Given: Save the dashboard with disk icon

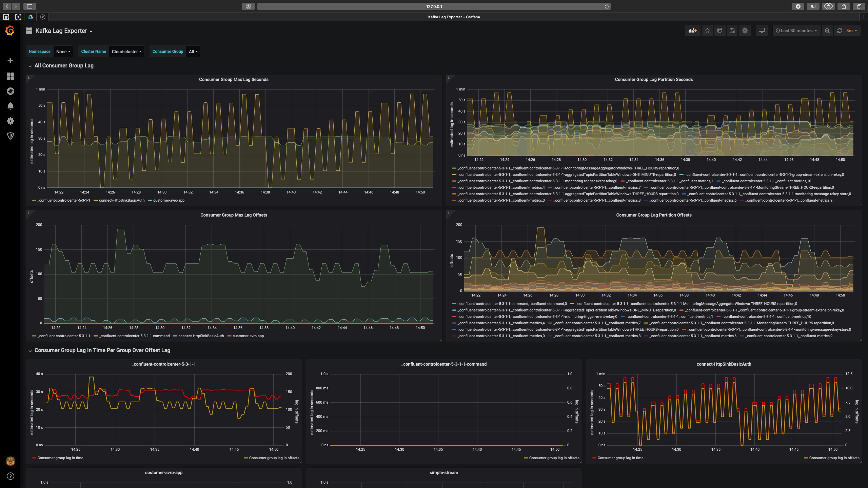Looking at the screenshot, I should (x=732, y=30).
